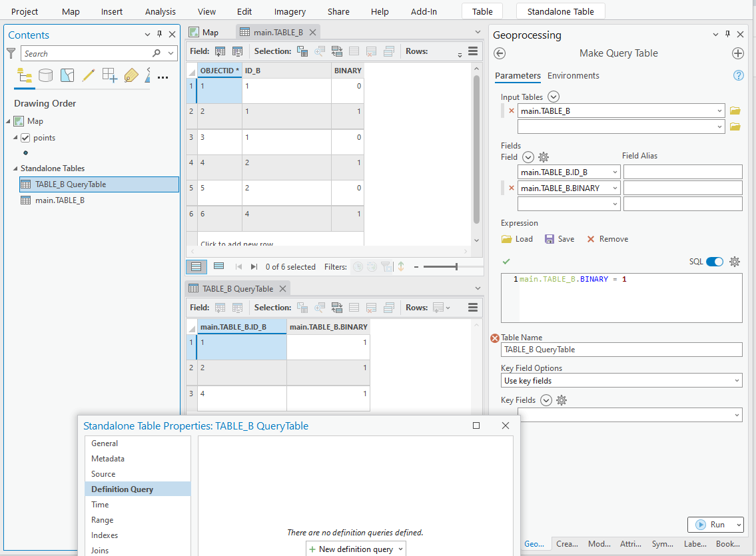The height and width of the screenshot is (556, 756).
Task: Select the List By Data Source view
Action: point(45,75)
